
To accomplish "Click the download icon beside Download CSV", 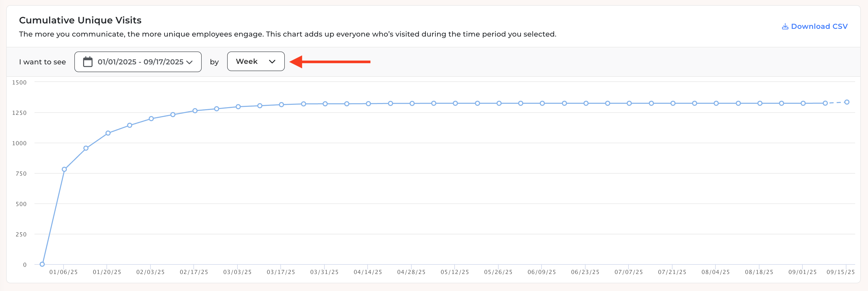I will [785, 27].
